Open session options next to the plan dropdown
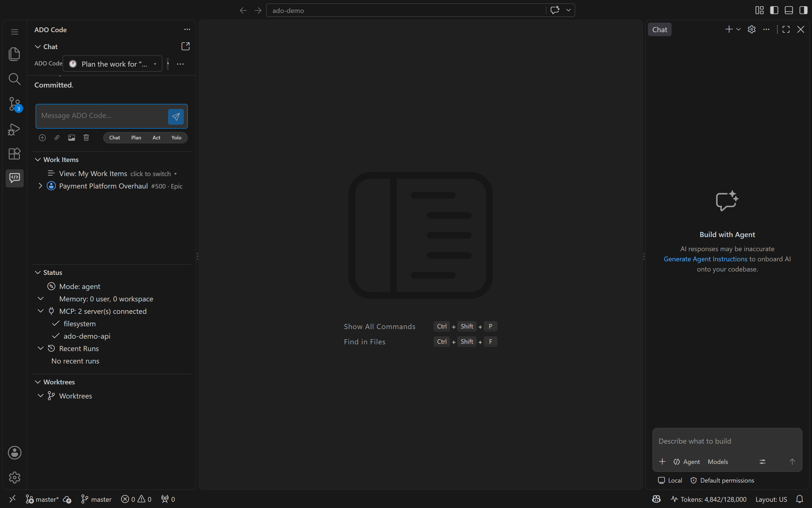Viewport: 812px width, 508px height. [x=180, y=64]
